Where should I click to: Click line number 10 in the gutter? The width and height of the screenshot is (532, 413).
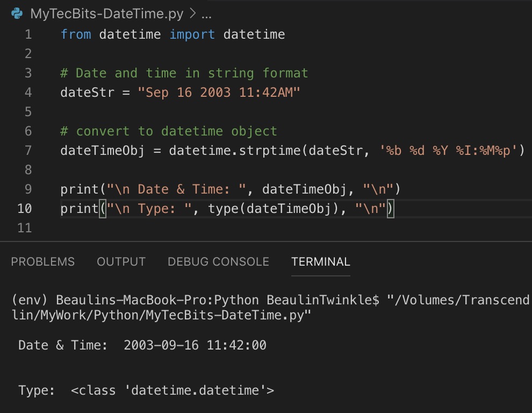25,209
